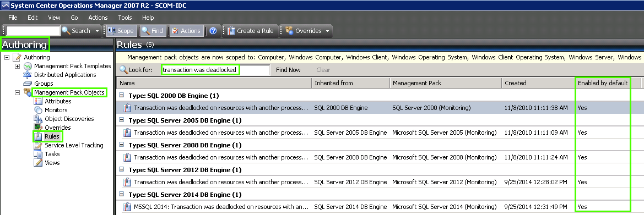Sort by the Created column header

point(538,83)
